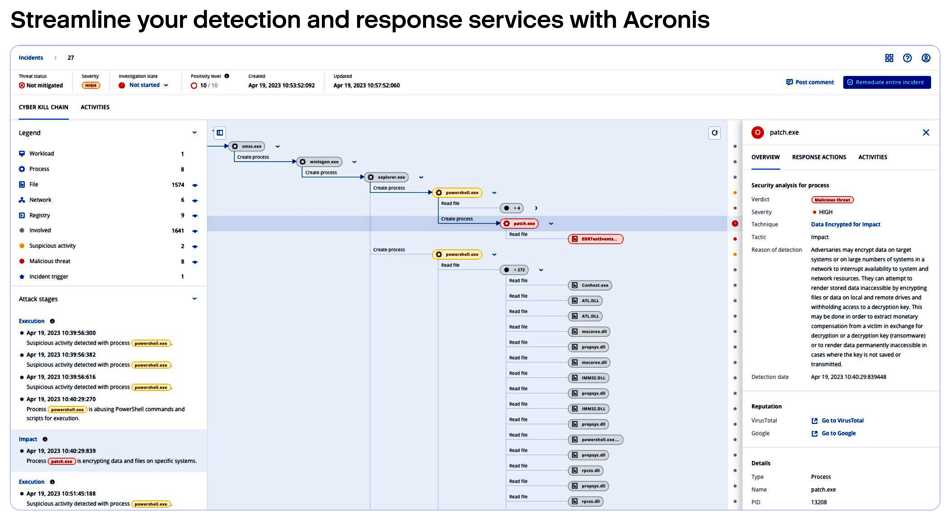Select the red patch.exe node in graph

click(x=520, y=223)
